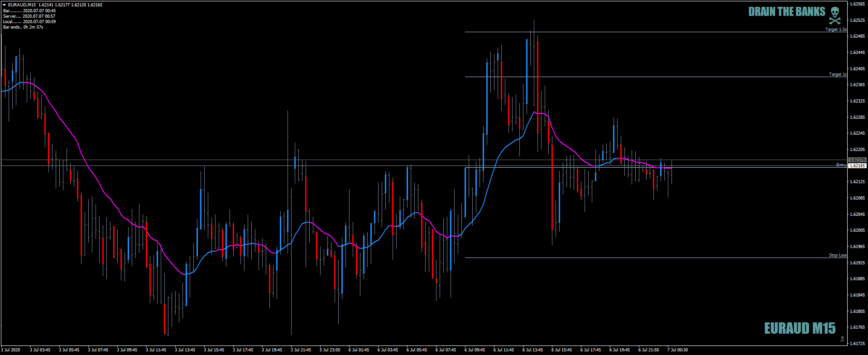
Task: Click the "6 Jul 01:45" time axis label
Action: pos(359,350)
